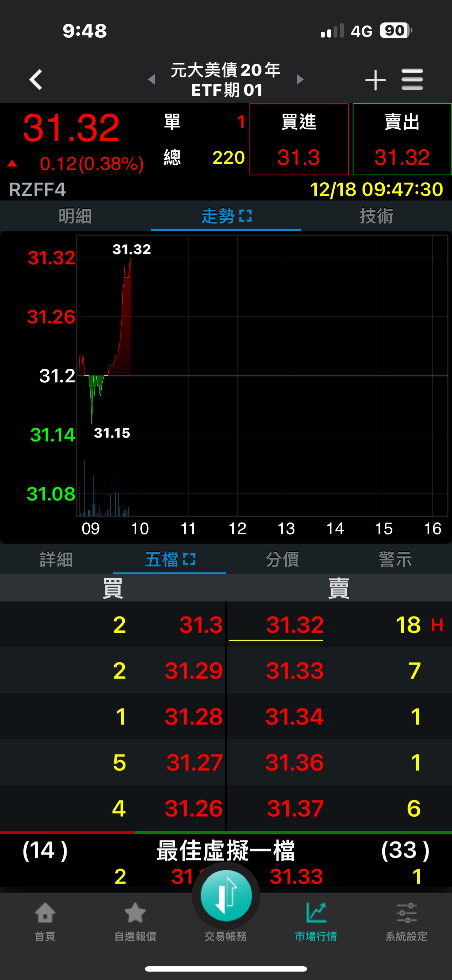Tap the 賣 ask column header
Screen dimensions: 452x980
(x=338, y=588)
